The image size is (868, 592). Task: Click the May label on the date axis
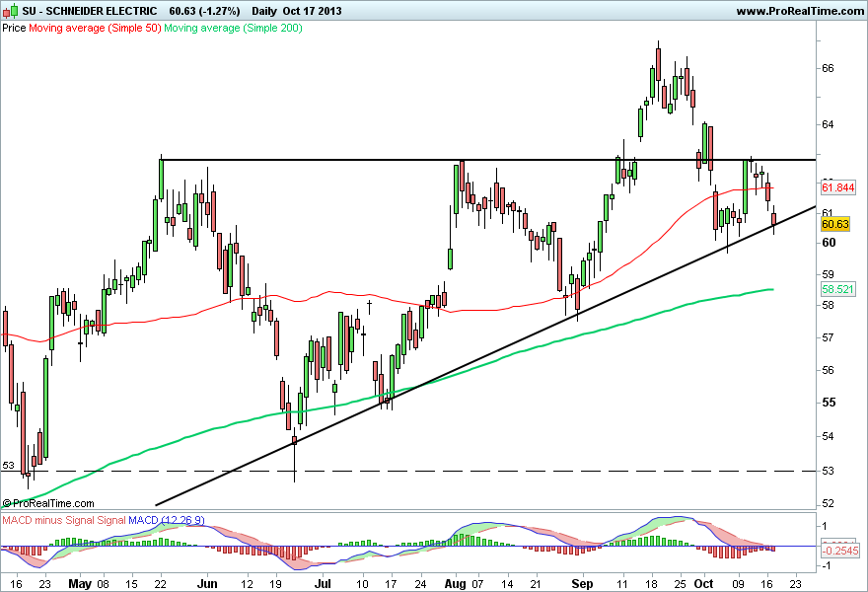coord(80,584)
